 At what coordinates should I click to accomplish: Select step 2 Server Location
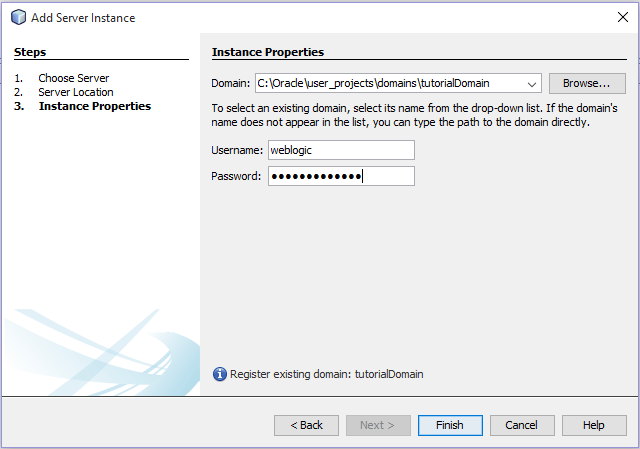(x=76, y=92)
